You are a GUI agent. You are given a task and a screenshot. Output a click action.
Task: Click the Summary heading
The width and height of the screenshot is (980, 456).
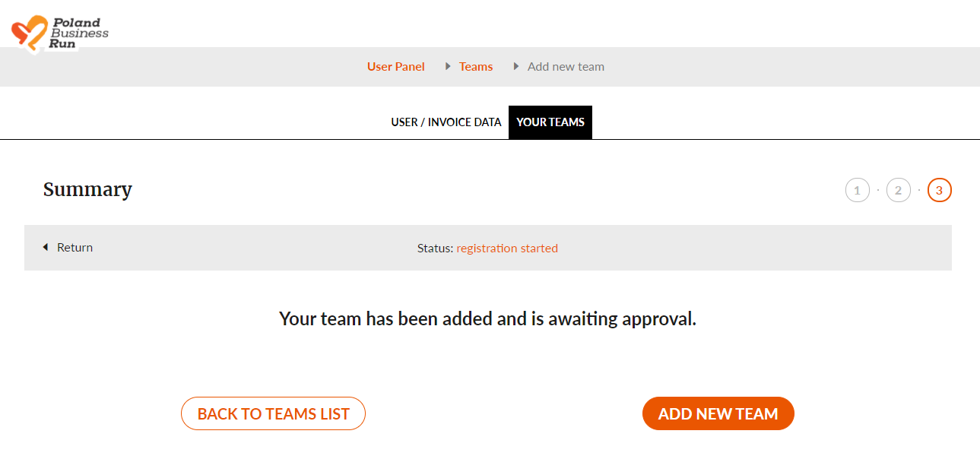click(x=87, y=190)
